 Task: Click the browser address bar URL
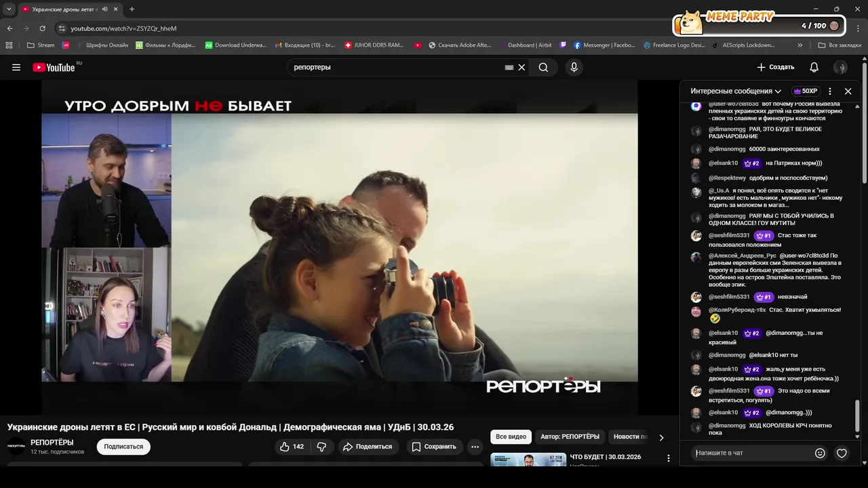coord(123,28)
